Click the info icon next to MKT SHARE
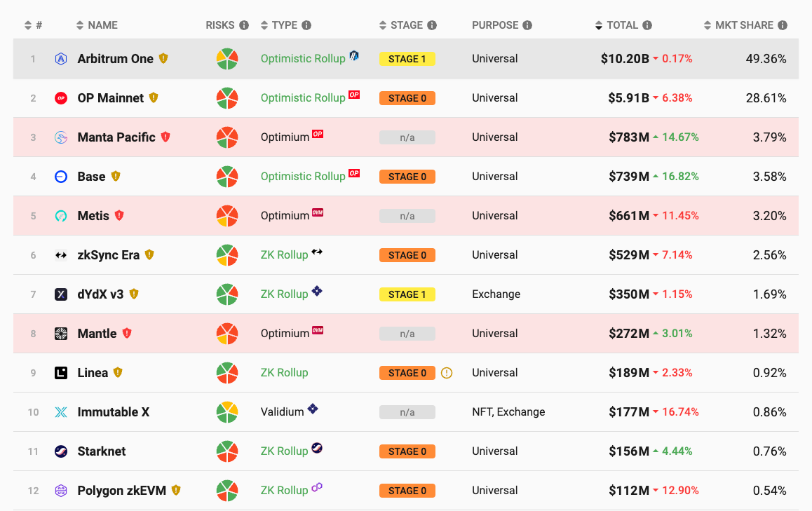This screenshot has width=812, height=511. [x=783, y=25]
